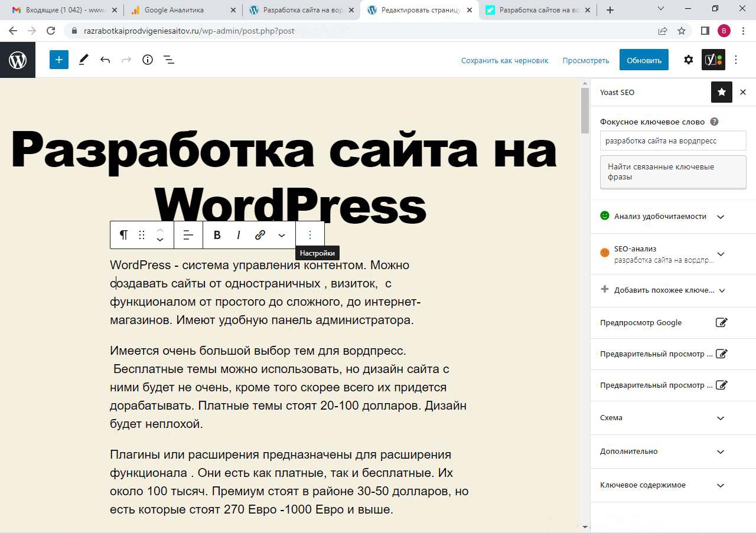The height and width of the screenshot is (533, 756).
Task: Toggle italic formatting in block toolbar
Action: (239, 235)
